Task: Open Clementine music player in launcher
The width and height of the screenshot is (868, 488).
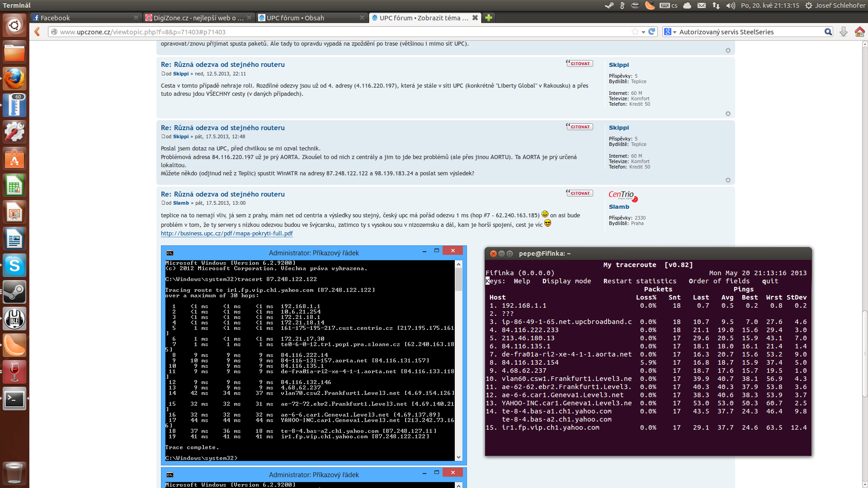Action: [14, 345]
